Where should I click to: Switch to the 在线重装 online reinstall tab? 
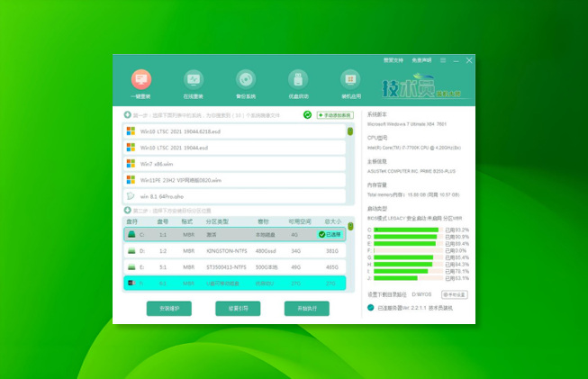click(x=194, y=85)
